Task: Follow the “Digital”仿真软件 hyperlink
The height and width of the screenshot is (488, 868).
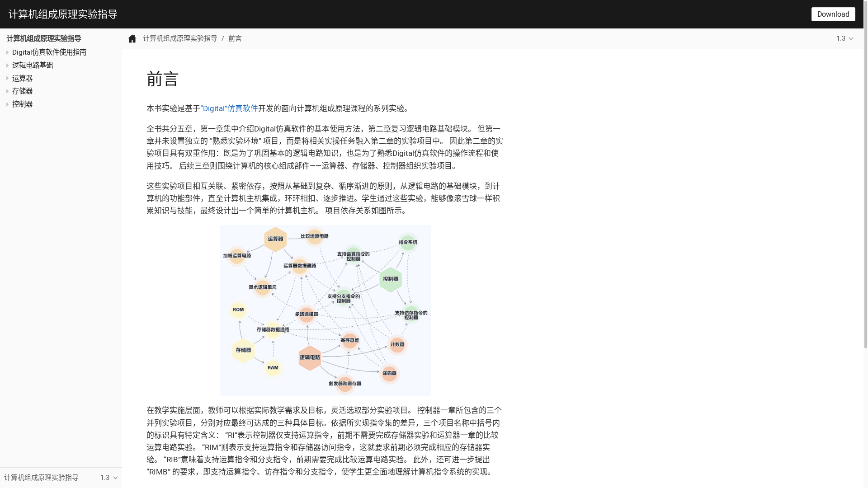Action: 229,108
